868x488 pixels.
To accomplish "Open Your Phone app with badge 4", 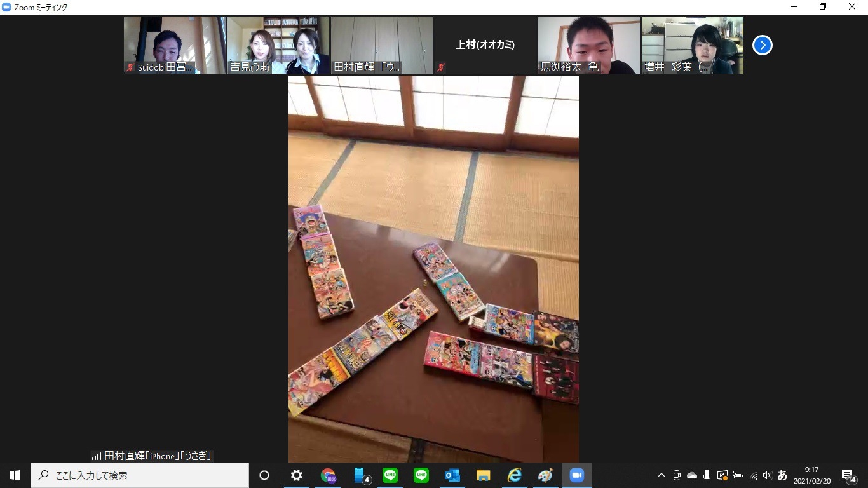I will 361,475.
